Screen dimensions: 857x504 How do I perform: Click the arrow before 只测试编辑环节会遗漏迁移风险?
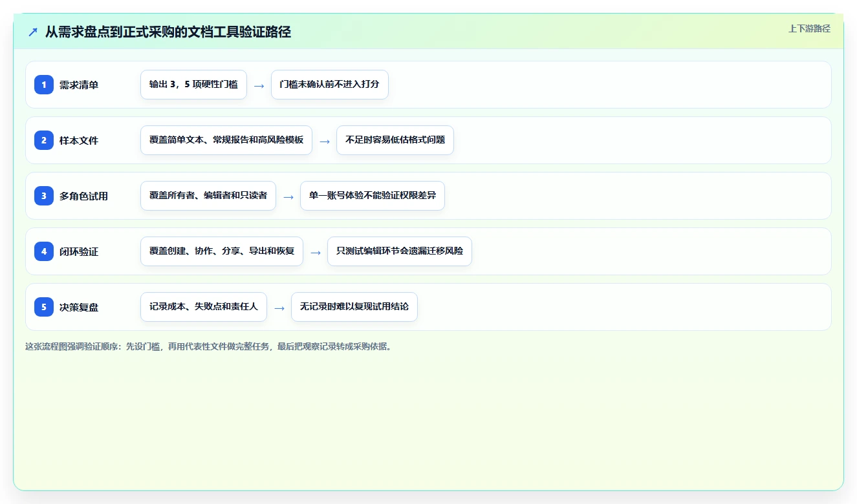[x=315, y=252]
